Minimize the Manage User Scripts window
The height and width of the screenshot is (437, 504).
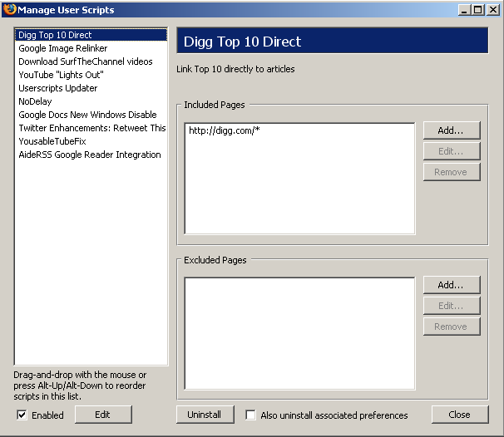pos(464,10)
